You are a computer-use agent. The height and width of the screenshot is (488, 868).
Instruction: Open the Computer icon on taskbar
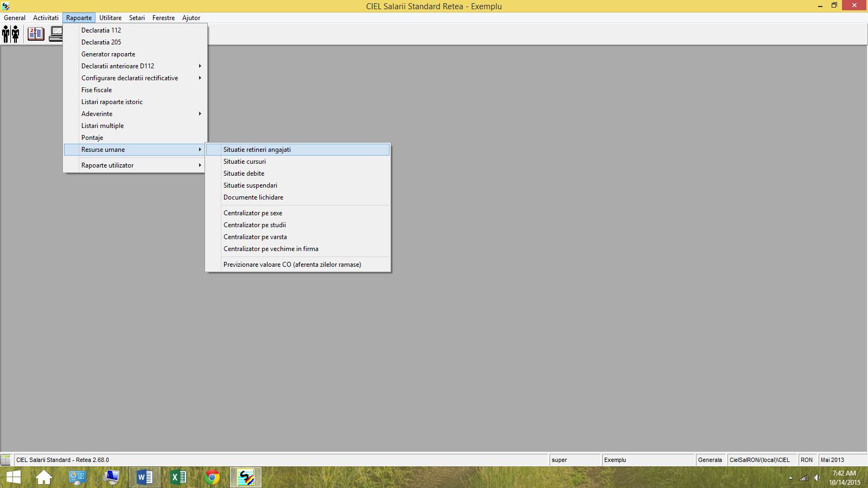tap(111, 477)
